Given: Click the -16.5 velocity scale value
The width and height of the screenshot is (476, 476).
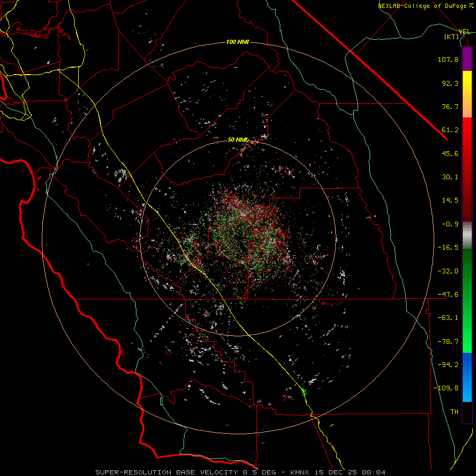Looking at the screenshot, I should [x=448, y=248].
